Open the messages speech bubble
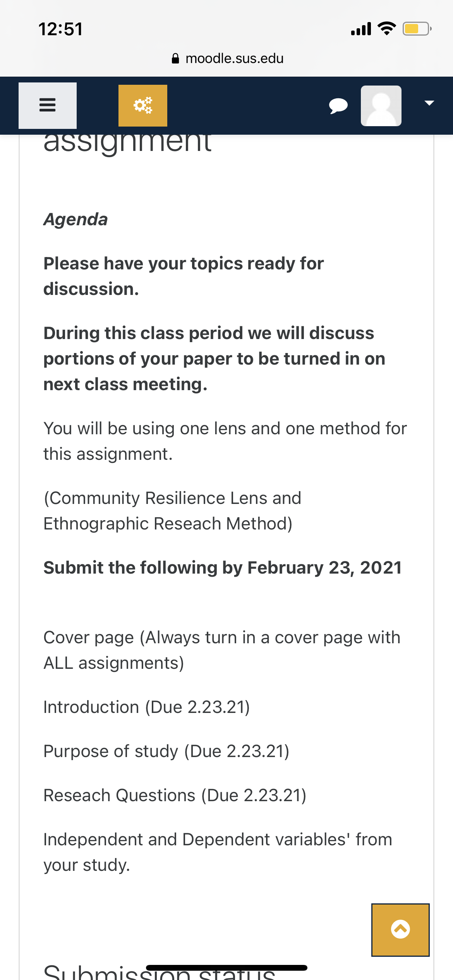Viewport: 453px width, 980px height. pos(338,105)
